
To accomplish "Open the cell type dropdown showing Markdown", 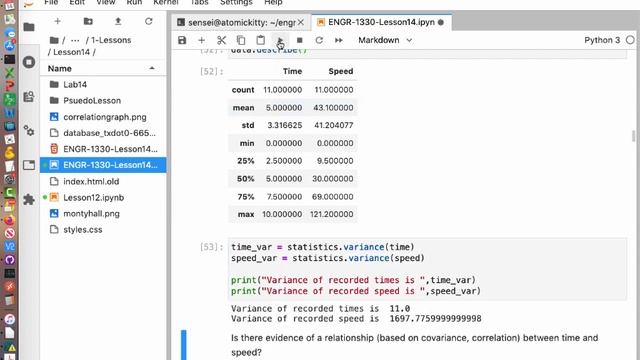I will pyautogui.click(x=385, y=40).
